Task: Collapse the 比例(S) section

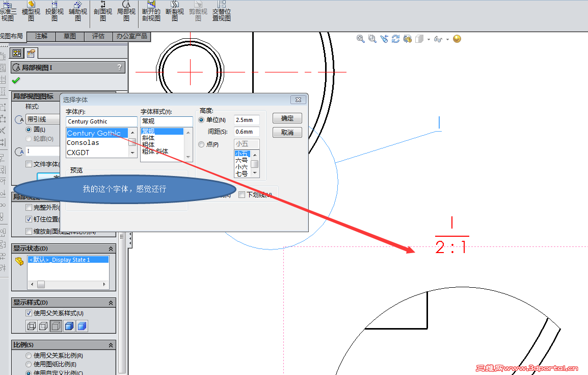Action: (x=111, y=345)
